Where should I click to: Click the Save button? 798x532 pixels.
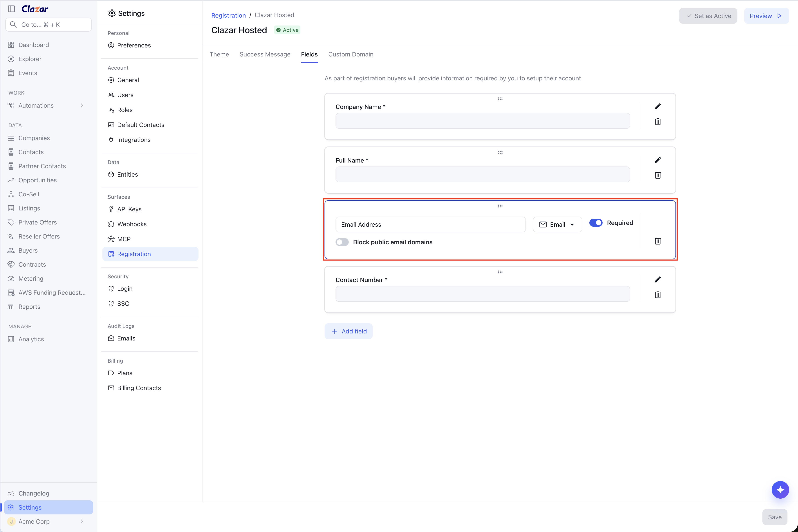point(775,517)
